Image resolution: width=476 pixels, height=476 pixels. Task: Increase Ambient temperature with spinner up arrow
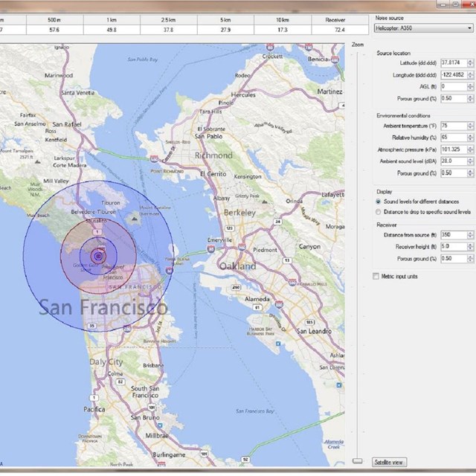(470, 124)
